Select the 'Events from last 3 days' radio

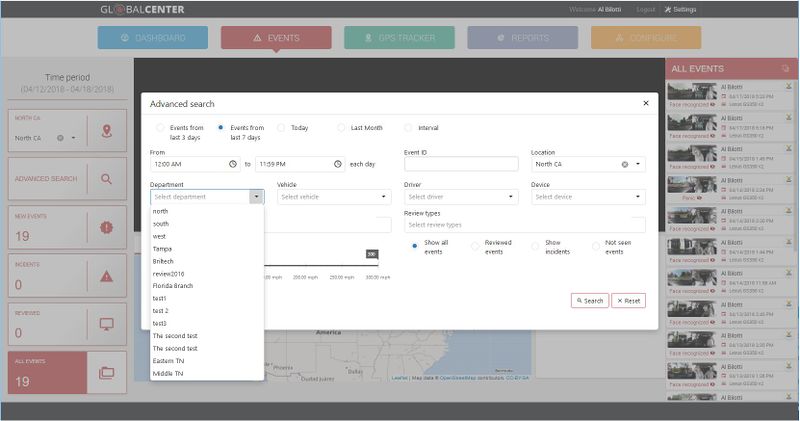coord(160,128)
